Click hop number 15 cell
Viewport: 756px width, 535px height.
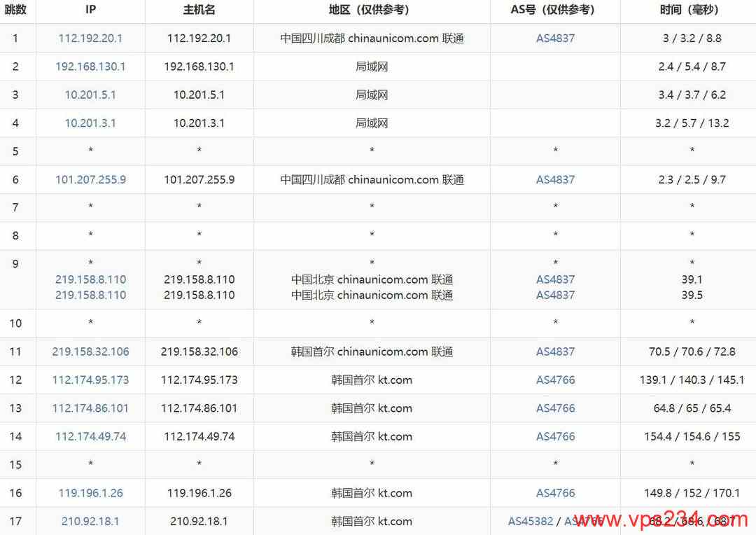coord(15,464)
